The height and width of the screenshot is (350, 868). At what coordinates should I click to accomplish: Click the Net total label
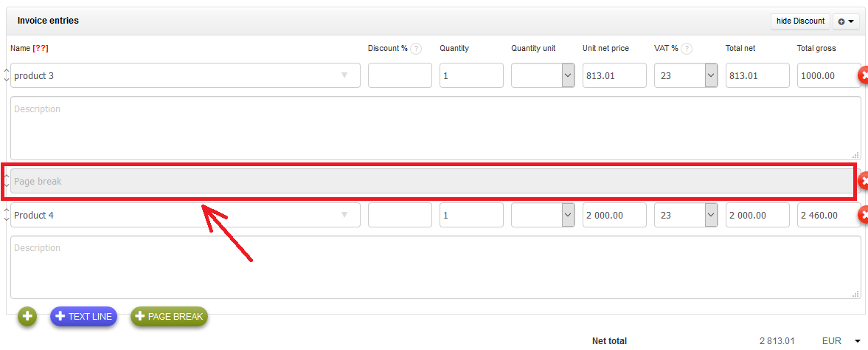tap(609, 341)
